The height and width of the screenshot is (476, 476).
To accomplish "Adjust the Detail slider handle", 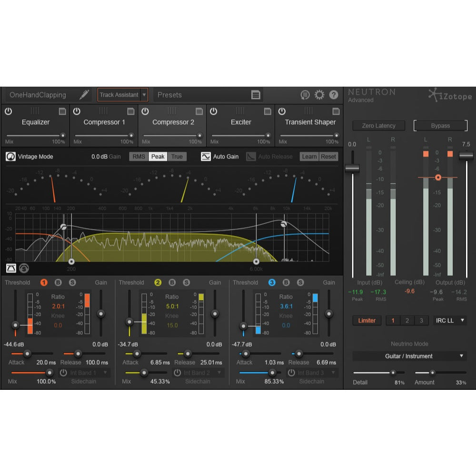I will click(393, 373).
